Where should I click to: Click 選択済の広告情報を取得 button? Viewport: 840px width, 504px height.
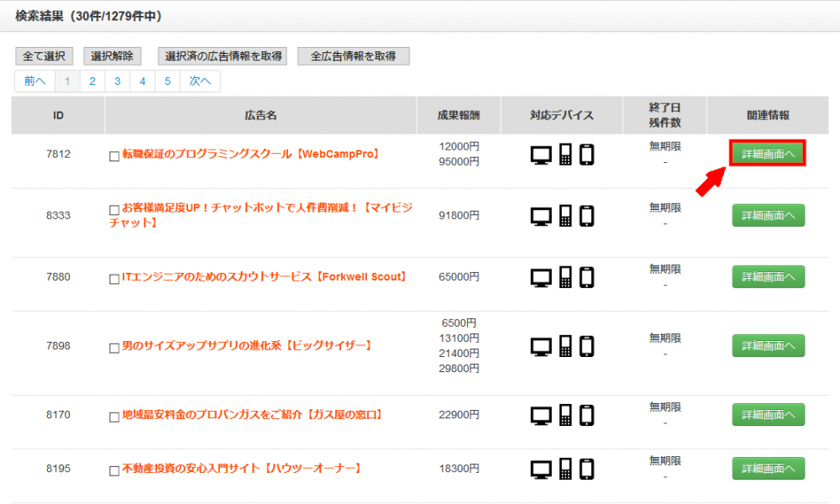tap(223, 56)
